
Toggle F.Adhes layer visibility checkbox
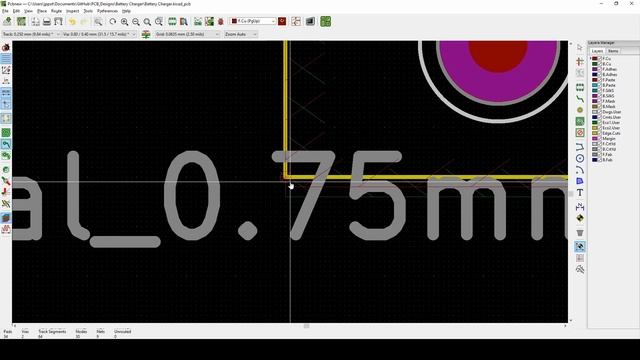click(600, 69)
